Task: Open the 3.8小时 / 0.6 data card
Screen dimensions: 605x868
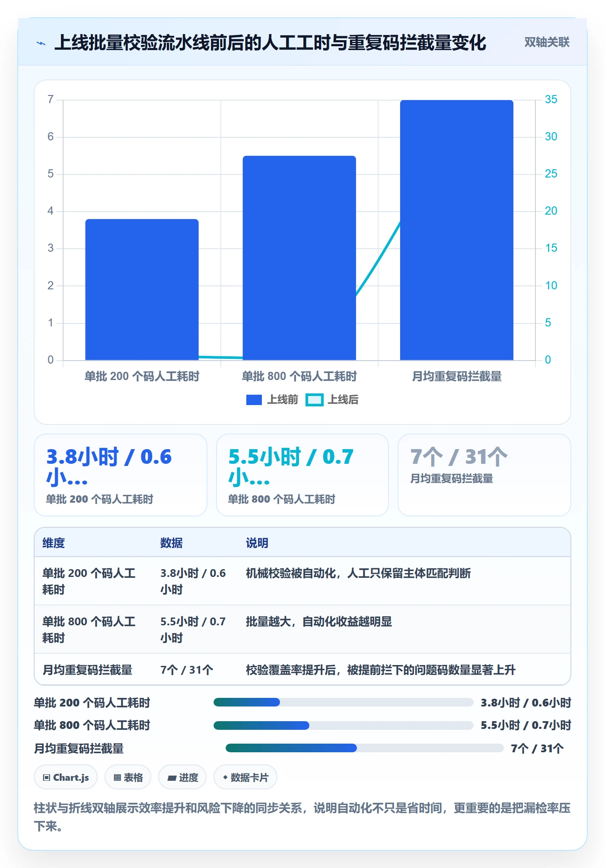Action: click(121, 475)
